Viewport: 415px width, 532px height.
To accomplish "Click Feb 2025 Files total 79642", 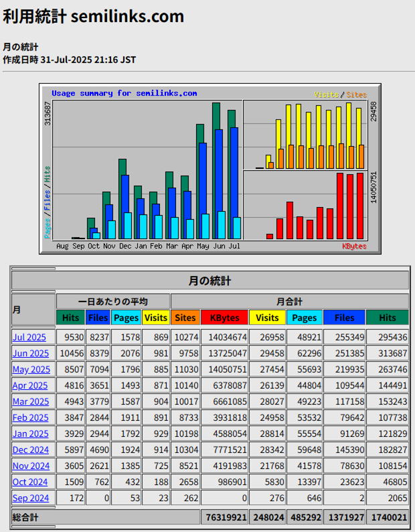I will (x=344, y=417).
